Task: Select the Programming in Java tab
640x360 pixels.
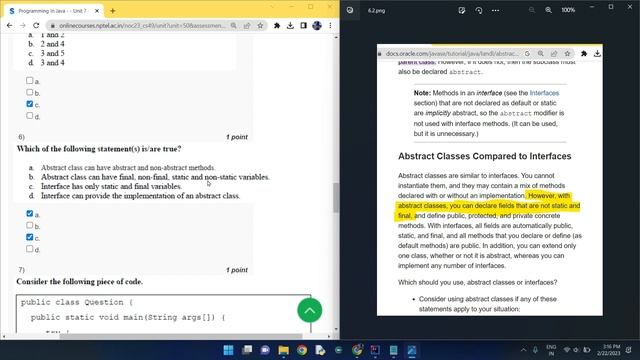Action: 53,11
